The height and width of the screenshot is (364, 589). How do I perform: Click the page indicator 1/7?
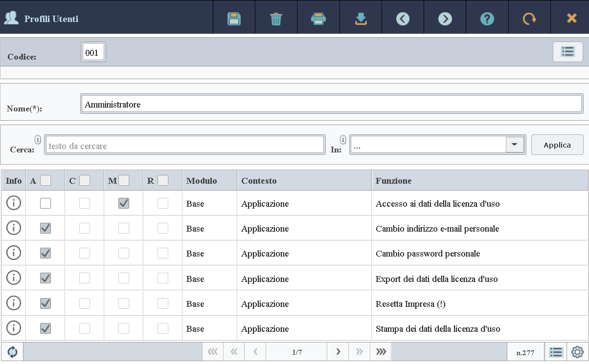(x=296, y=352)
